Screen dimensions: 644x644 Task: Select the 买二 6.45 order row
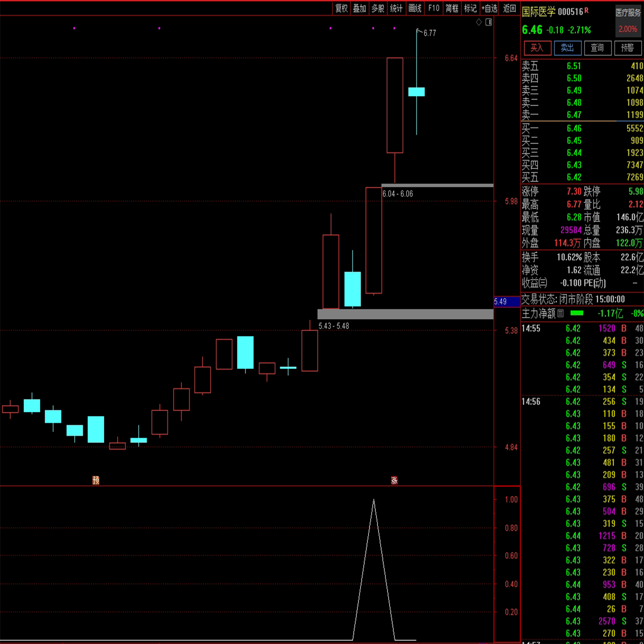(582, 140)
